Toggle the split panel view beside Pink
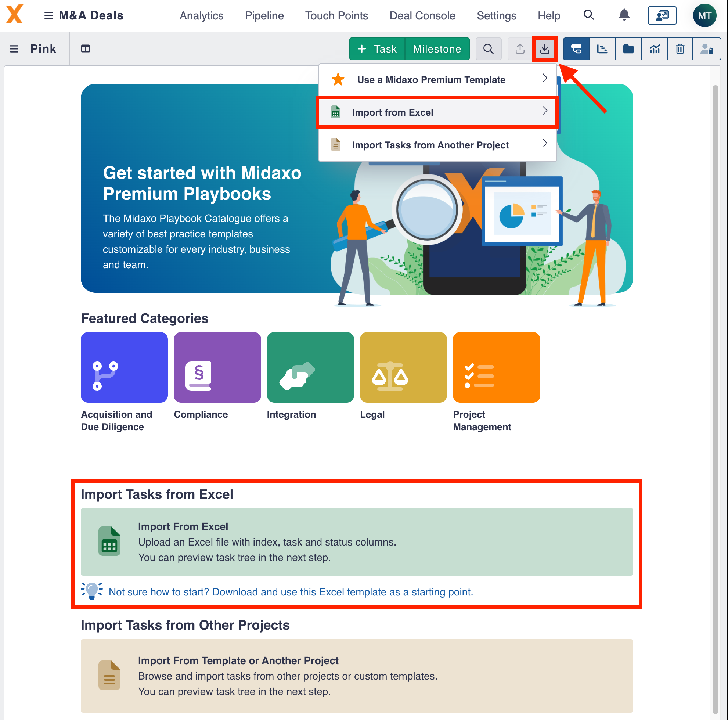The width and height of the screenshot is (728, 720). [86, 48]
